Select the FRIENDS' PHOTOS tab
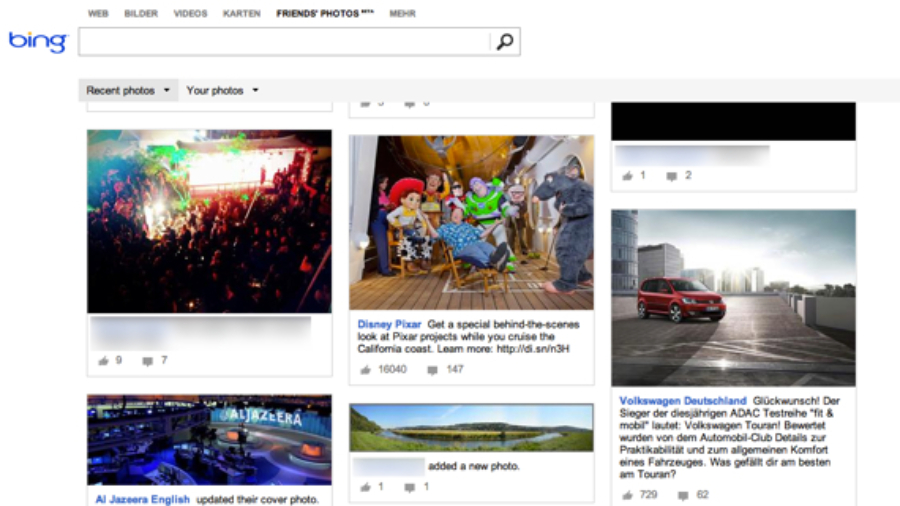The image size is (900, 506). click(x=325, y=13)
